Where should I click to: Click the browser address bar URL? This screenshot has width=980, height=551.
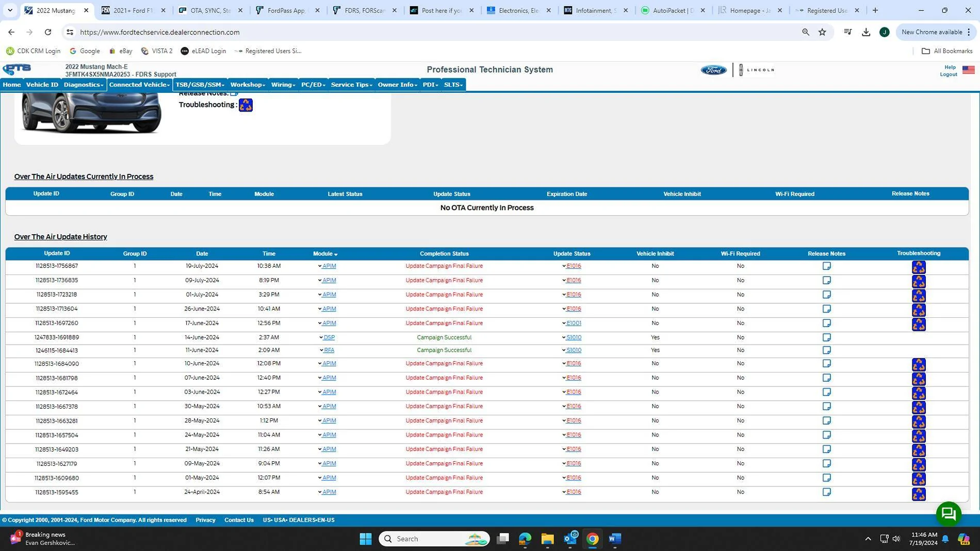point(160,32)
